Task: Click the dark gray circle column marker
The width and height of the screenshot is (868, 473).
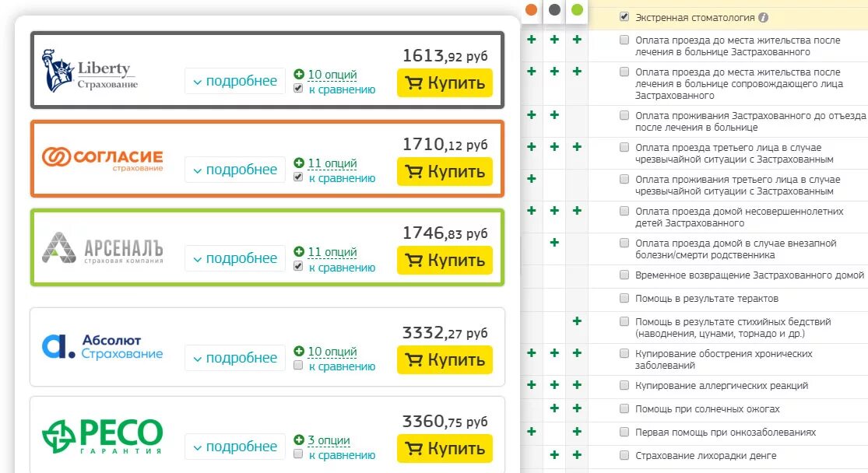Action: [x=554, y=9]
